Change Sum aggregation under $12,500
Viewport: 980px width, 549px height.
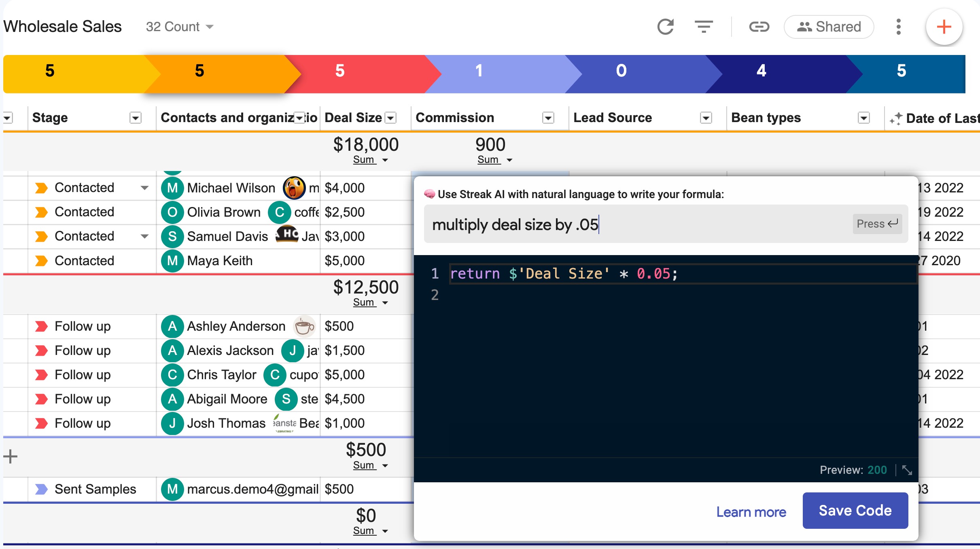(370, 302)
